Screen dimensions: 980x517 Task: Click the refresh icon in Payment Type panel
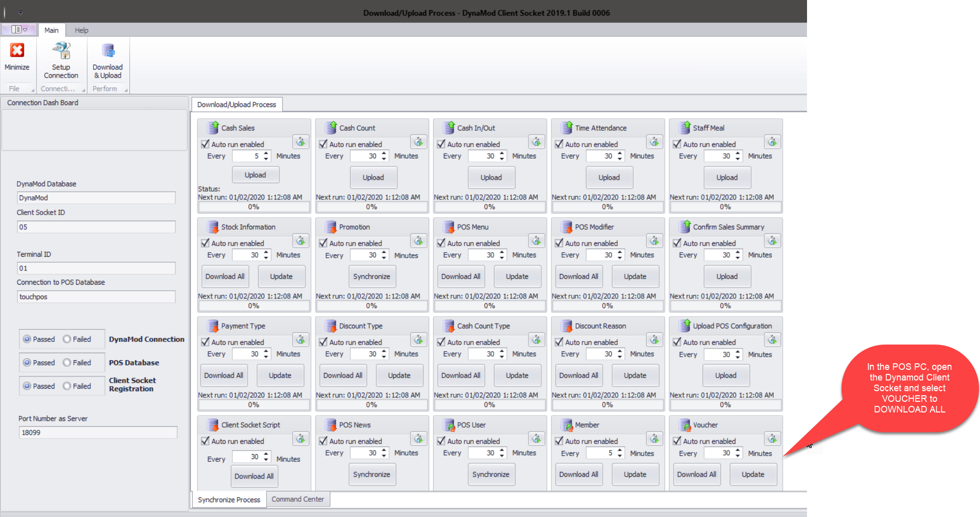[x=301, y=340]
